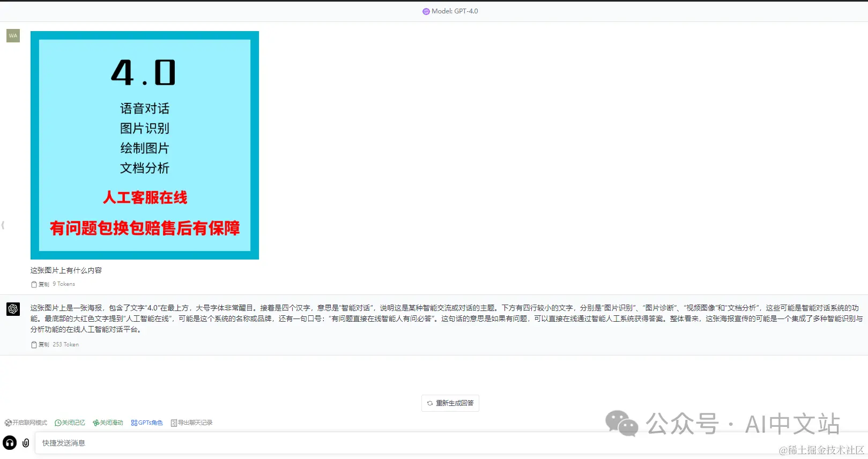Click 导出聊天记录 to export chat history
This screenshot has height=459, width=868.
tap(191, 423)
